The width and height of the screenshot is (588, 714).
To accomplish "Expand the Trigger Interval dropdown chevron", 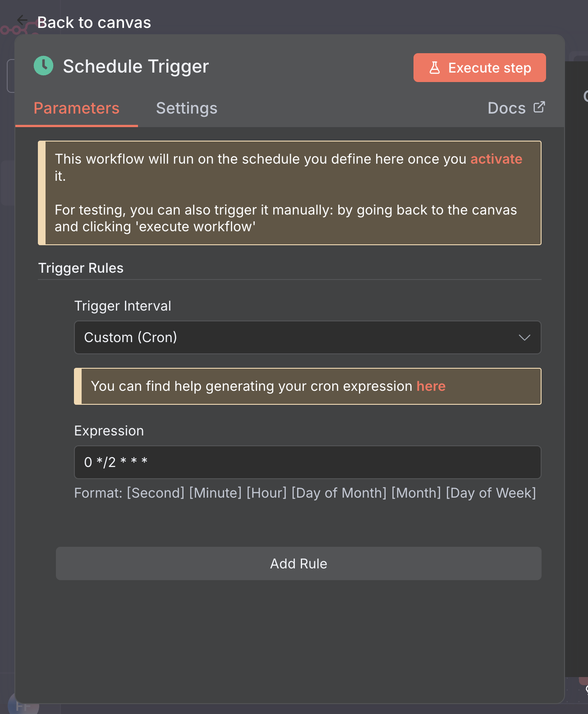I will (x=524, y=338).
